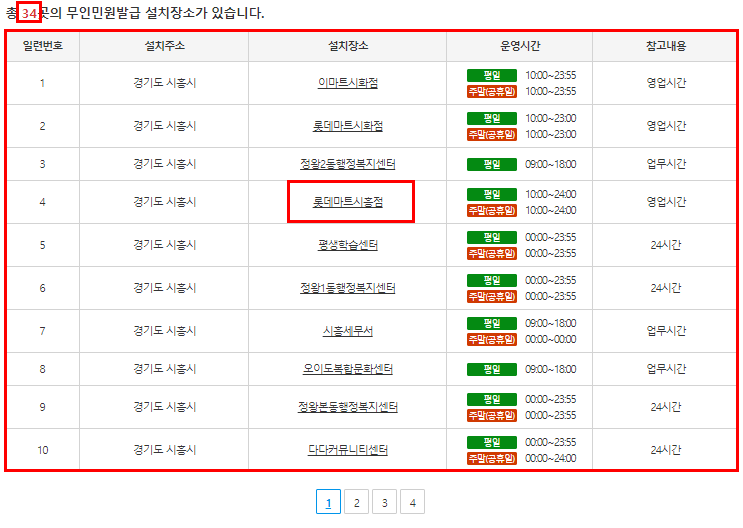Image resolution: width=743 pixels, height=528 pixels.
Task: Click weekend hours 00:00~24:00 for 다다커뮤니티센터
Action: click(551, 458)
